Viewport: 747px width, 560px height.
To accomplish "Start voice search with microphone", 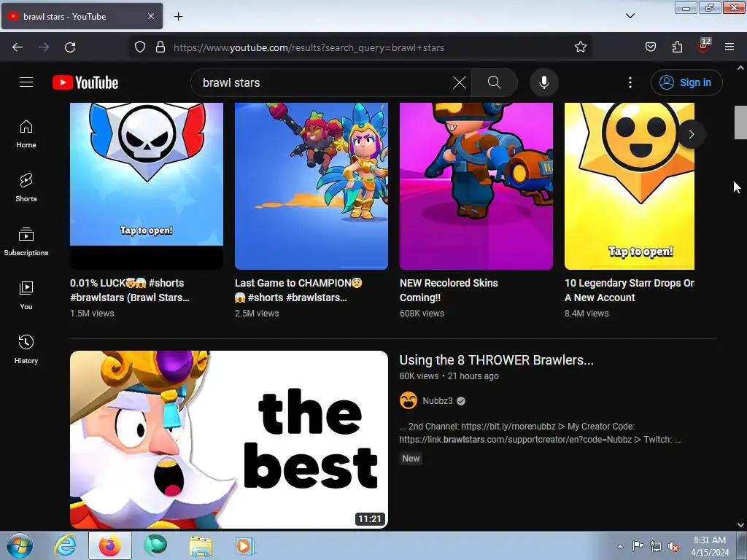I will (x=543, y=82).
